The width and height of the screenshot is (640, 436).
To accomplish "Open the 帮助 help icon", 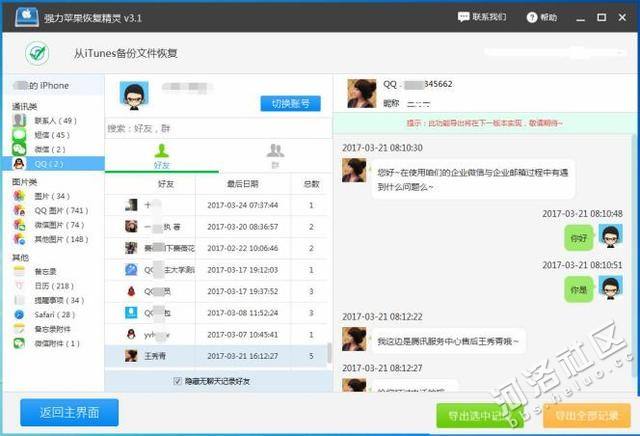I will [531, 17].
